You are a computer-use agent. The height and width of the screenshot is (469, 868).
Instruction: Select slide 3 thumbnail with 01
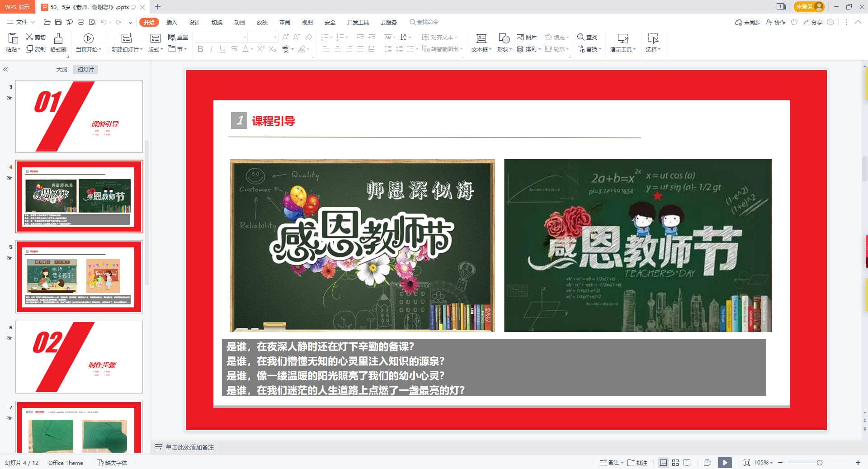tap(79, 116)
